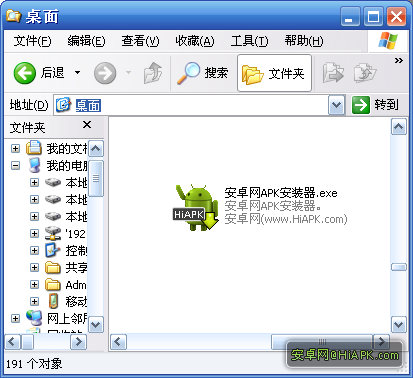Expand the third 本地 disk node
Screen dimensions: 413x378
[34, 216]
